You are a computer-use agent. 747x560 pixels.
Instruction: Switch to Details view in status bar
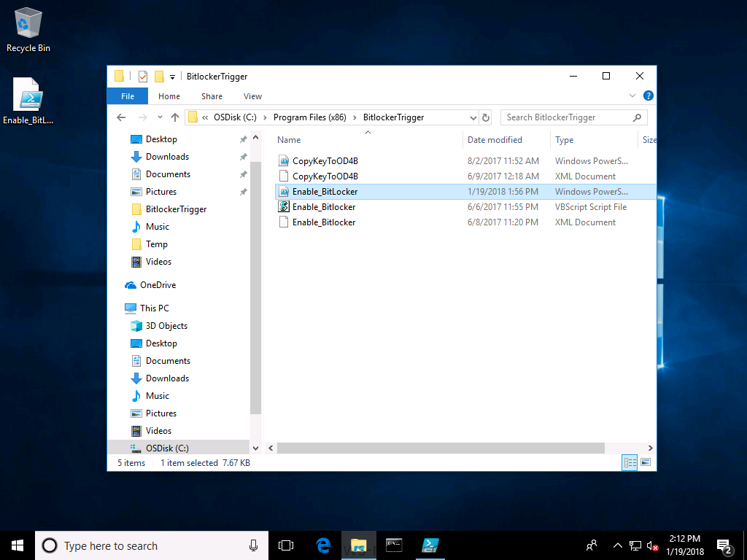tap(630, 462)
